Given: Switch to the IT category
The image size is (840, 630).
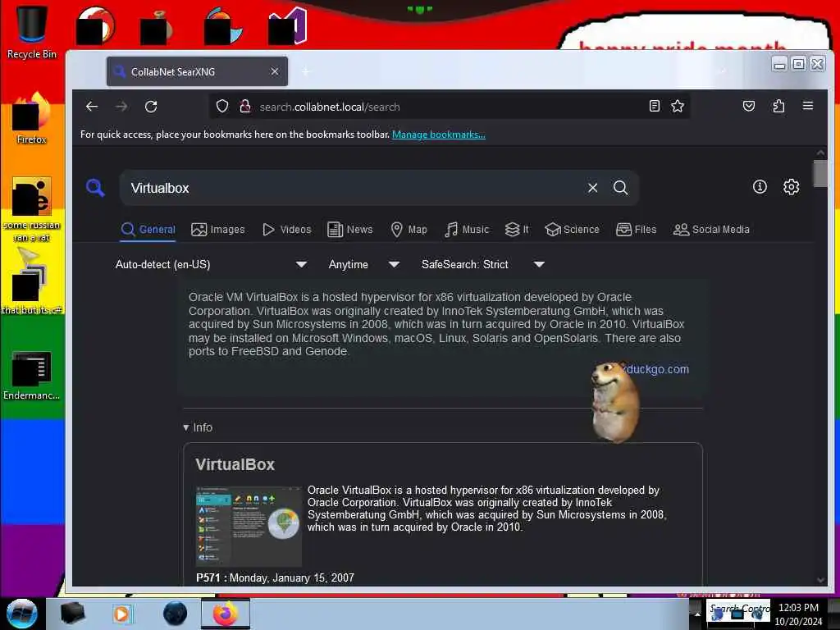Looking at the screenshot, I should point(517,230).
